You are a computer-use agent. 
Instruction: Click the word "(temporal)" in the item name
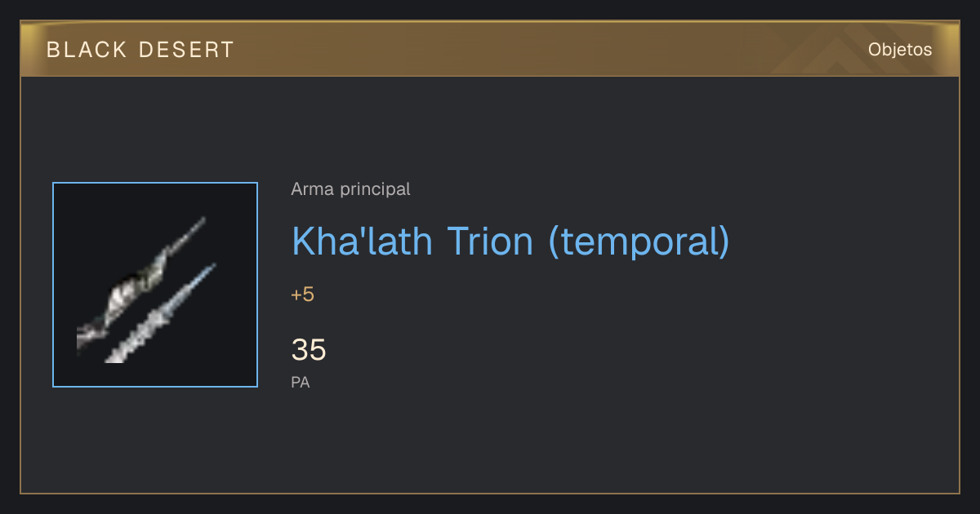pos(639,241)
